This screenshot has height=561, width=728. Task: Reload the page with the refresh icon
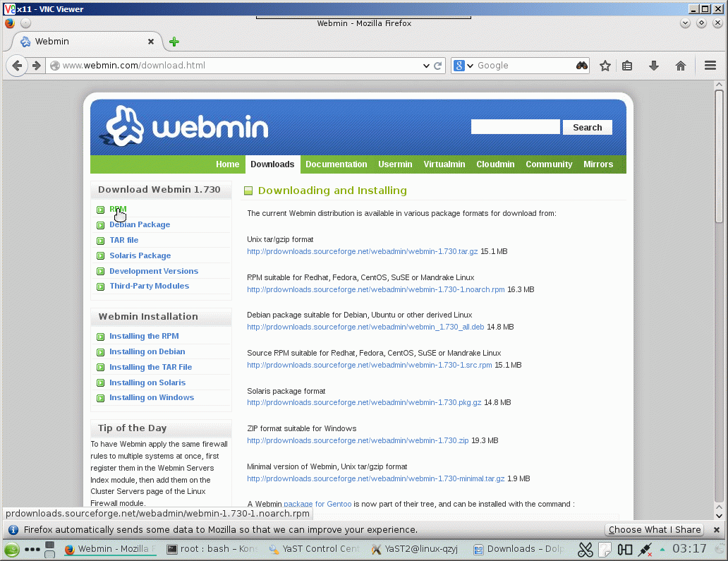(x=437, y=66)
